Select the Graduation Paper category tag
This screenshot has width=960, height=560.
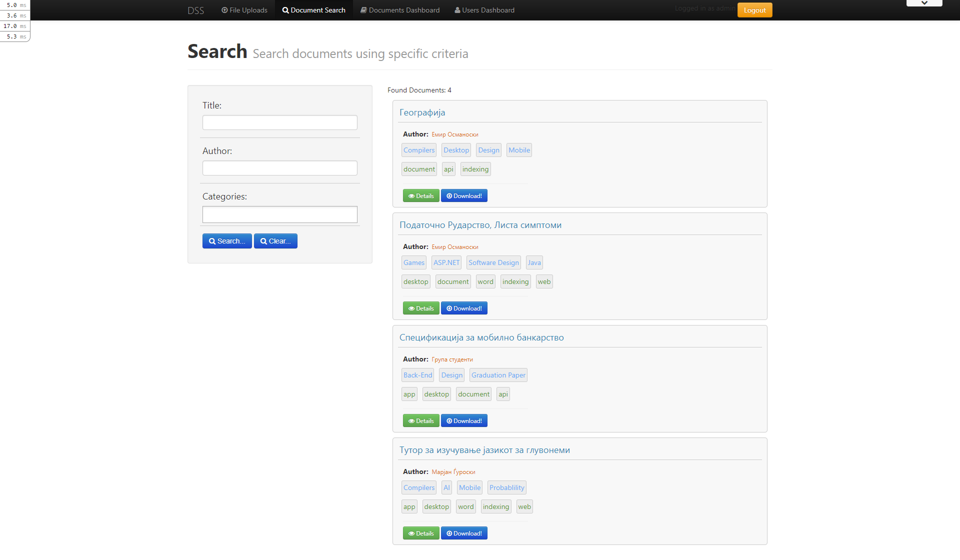498,375
